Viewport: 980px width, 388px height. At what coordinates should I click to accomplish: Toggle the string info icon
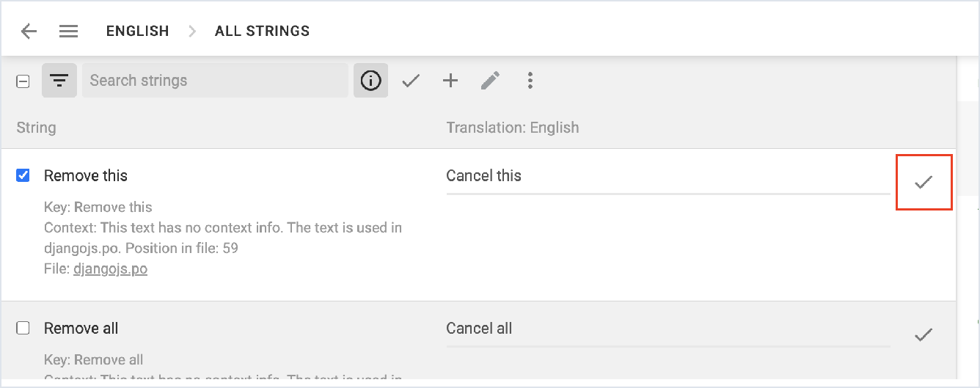[x=371, y=81]
